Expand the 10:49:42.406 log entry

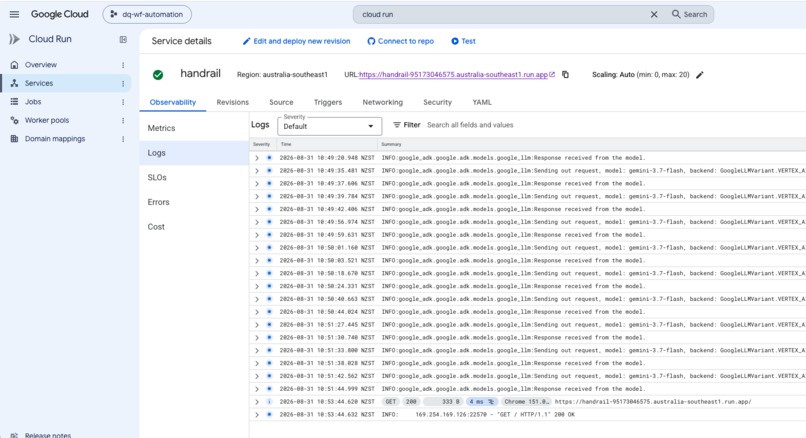tap(257, 209)
